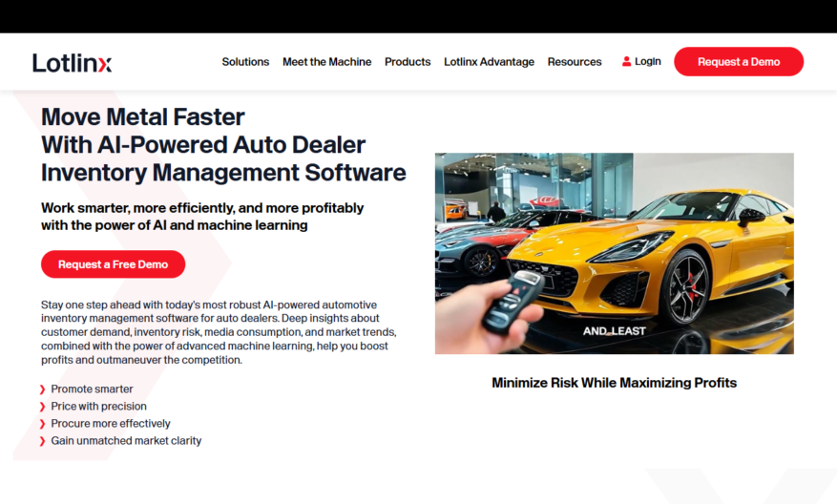Click the 'Move Metal Faster' headline
Screen dimensions: 837x504
(x=143, y=116)
